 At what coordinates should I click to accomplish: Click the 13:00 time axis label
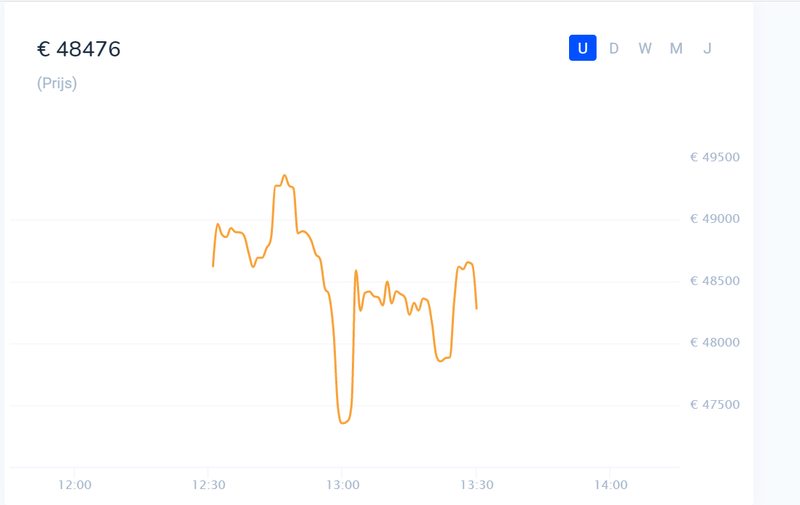point(343,485)
